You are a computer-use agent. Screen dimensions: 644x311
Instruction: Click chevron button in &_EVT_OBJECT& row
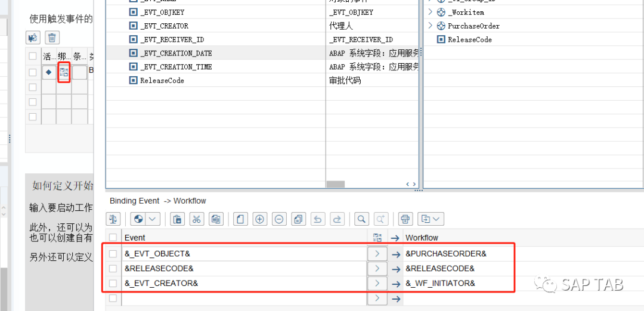click(377, 254)
